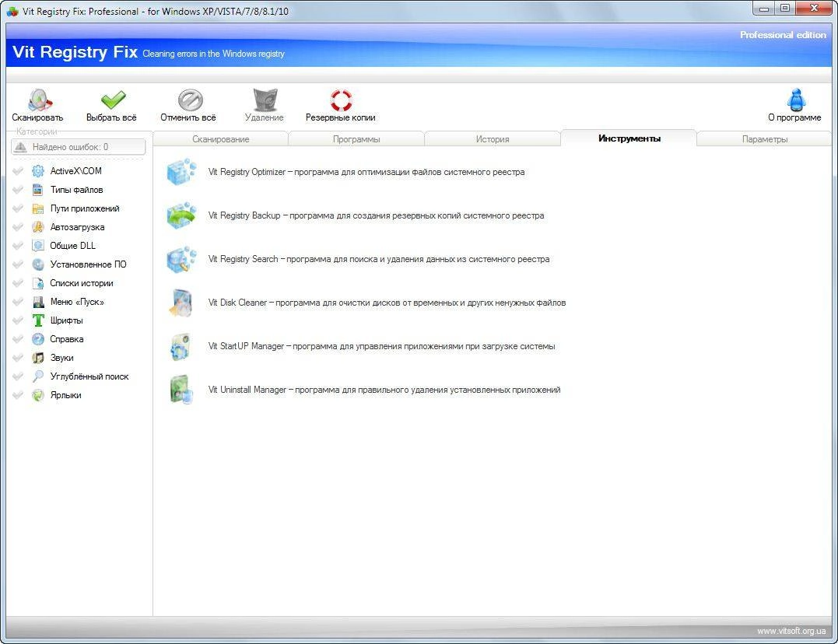Click the Vit Registry Optimizer icon
The image size is (838, 644).
tap(181, 172)
